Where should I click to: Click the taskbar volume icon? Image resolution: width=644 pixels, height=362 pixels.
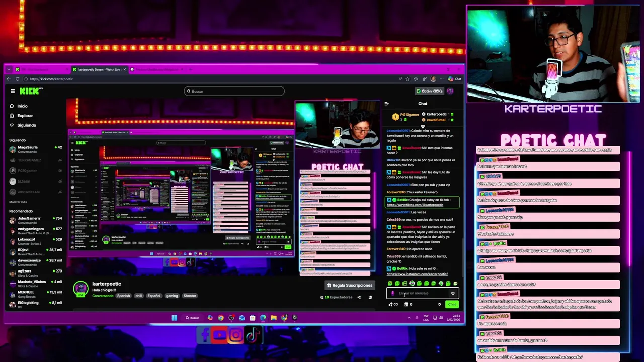tap(441, 318)
